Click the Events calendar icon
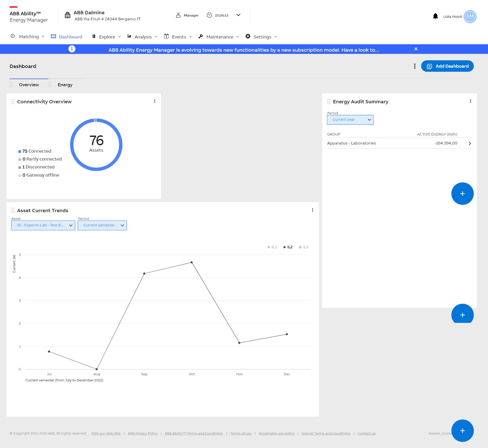This screenshot has height=448, width=488. [166, 36]
